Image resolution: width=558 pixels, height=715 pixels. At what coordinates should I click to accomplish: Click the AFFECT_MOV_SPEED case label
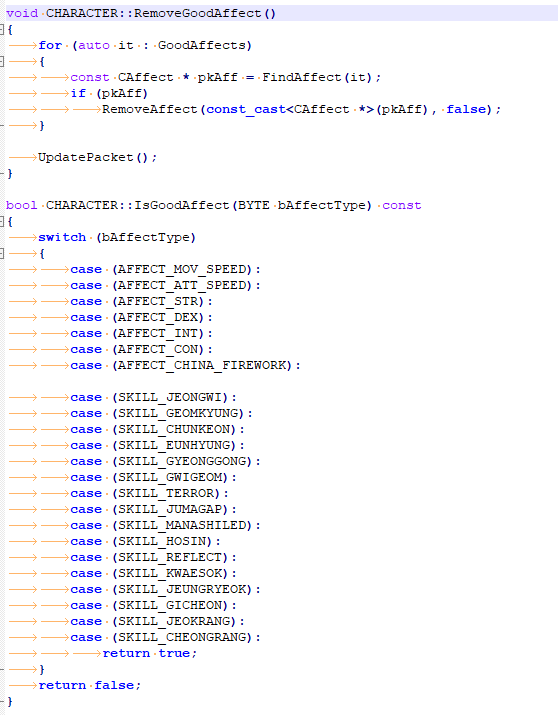[x=182, y=269]
